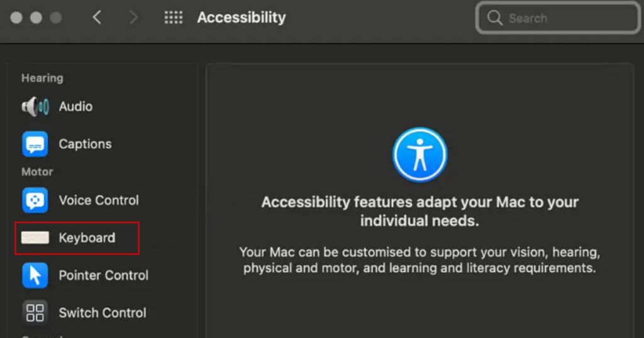Viewport: 644px width, 338px height.
Task: Open the Switch Control sidebar label
Action: click(103, 312)
